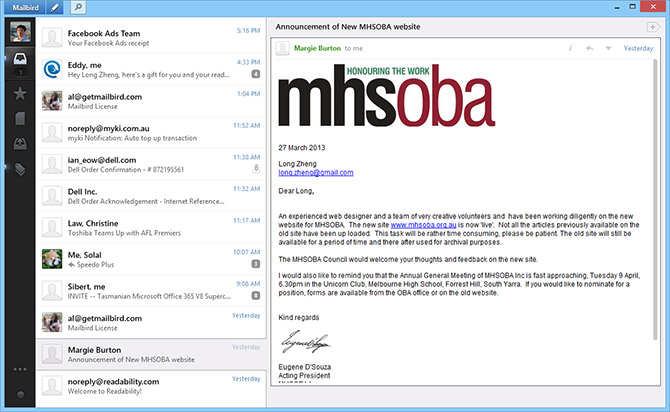Click count badge on Sibert, me conversation

[x=256, y=295]
